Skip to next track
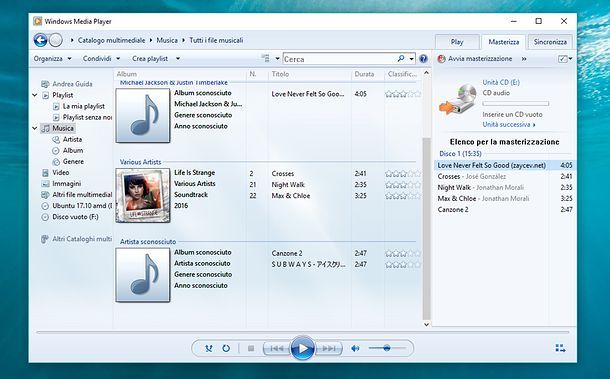 pyautogui.click(x=329, y=348)
